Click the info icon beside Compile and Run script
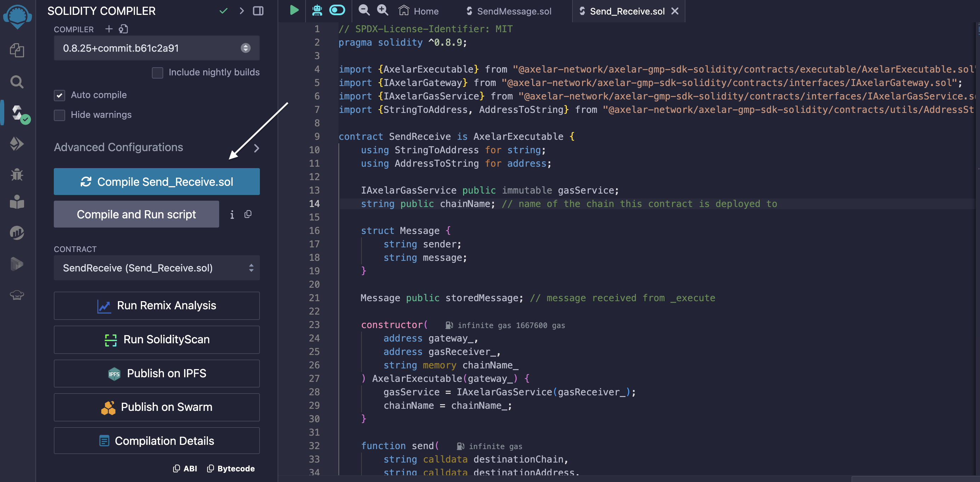The height and width of the screenshot is (482, 980). [232, 215]
